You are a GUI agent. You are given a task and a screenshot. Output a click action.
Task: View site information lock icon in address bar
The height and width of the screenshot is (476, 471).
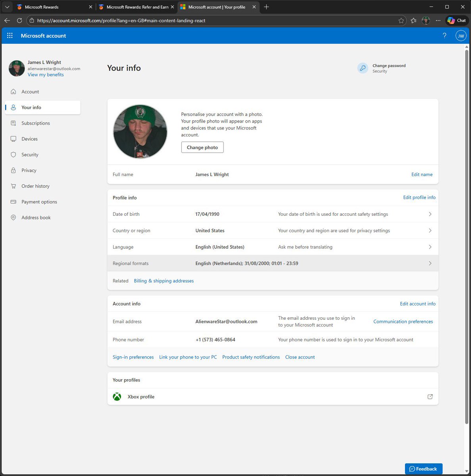coord(32,21)
